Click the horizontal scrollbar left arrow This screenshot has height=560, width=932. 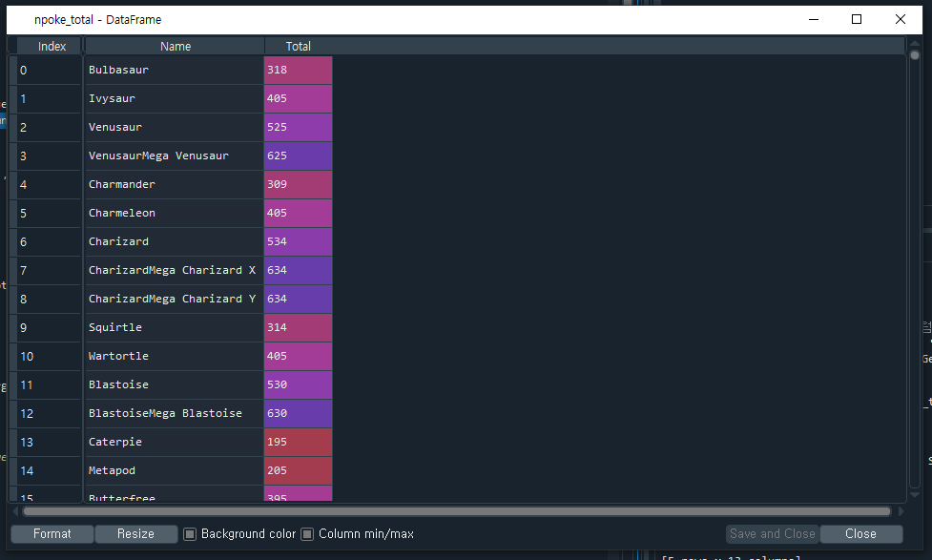[15, 511]
